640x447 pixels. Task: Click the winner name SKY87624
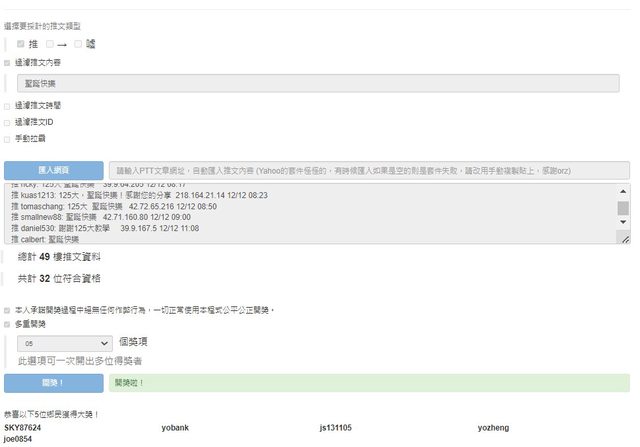(23, 428)
